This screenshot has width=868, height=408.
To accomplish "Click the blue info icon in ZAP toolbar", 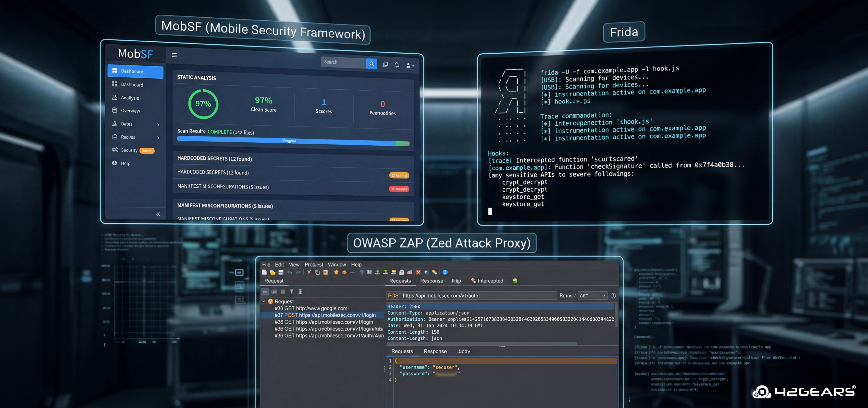I will (445, 272).
